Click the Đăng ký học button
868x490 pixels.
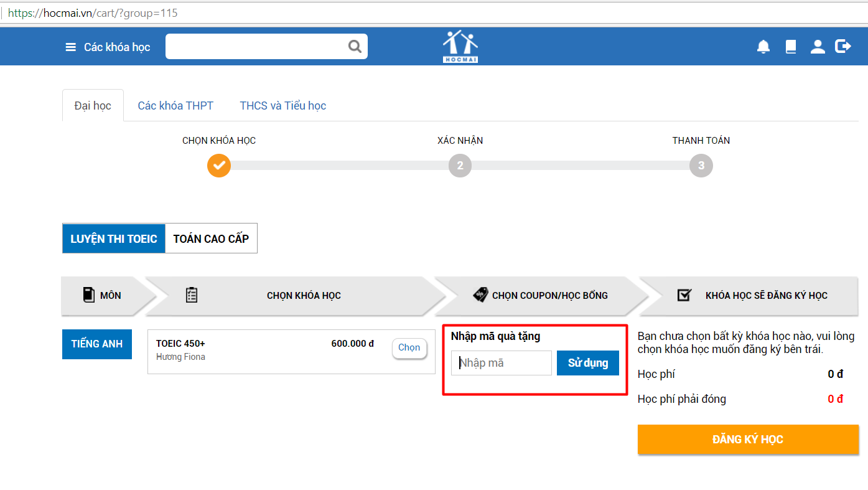click(x=748, y=440)
